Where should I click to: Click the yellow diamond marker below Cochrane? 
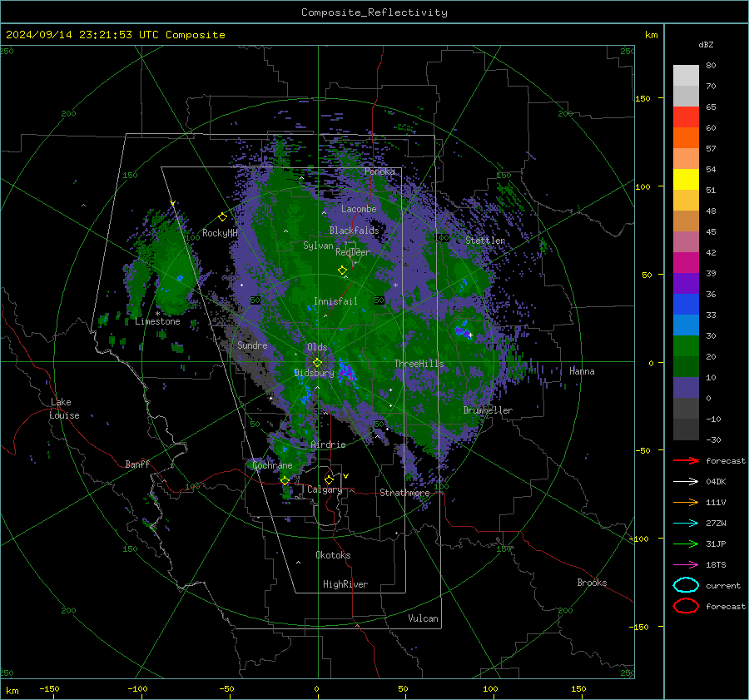coord(285,481)
